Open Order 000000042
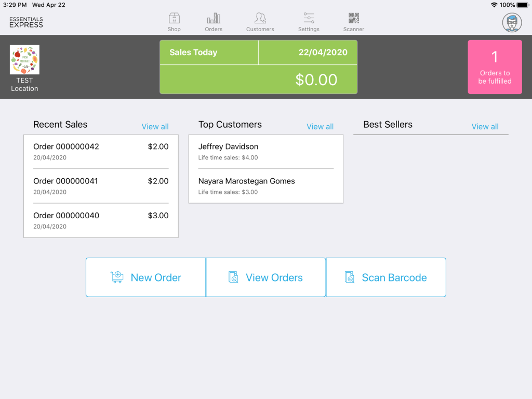 tap(101, 152)
